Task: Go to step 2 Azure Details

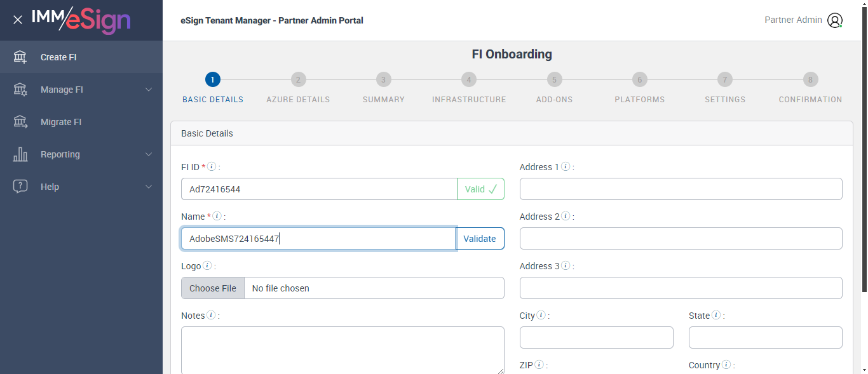Action: coord(298,80)
